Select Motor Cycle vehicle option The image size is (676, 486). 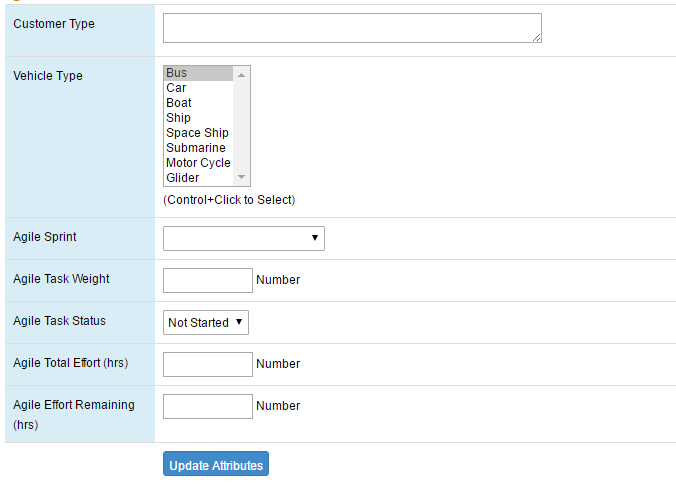click(198, 163)
